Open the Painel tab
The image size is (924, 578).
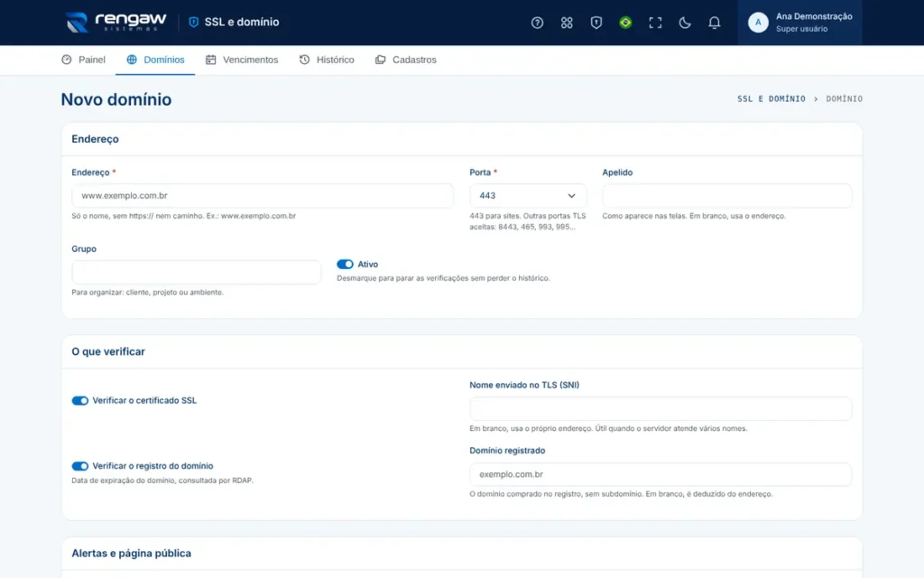coord(83,60)
